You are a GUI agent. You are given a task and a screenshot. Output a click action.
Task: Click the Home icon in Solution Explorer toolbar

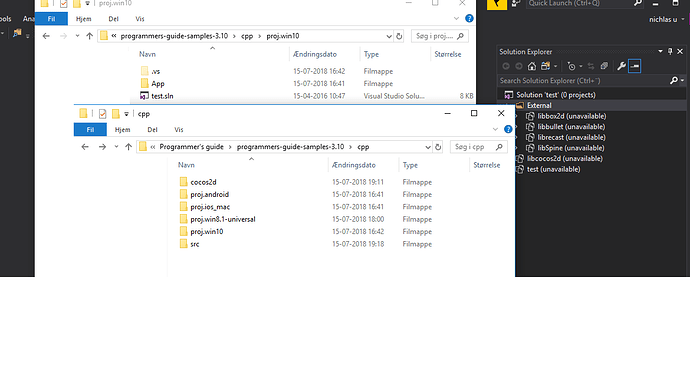pyautogui.click(x=532, y=66)
